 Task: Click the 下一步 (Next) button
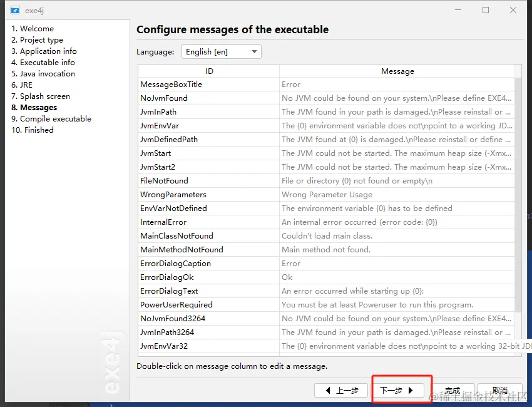[x=397, y=390]
